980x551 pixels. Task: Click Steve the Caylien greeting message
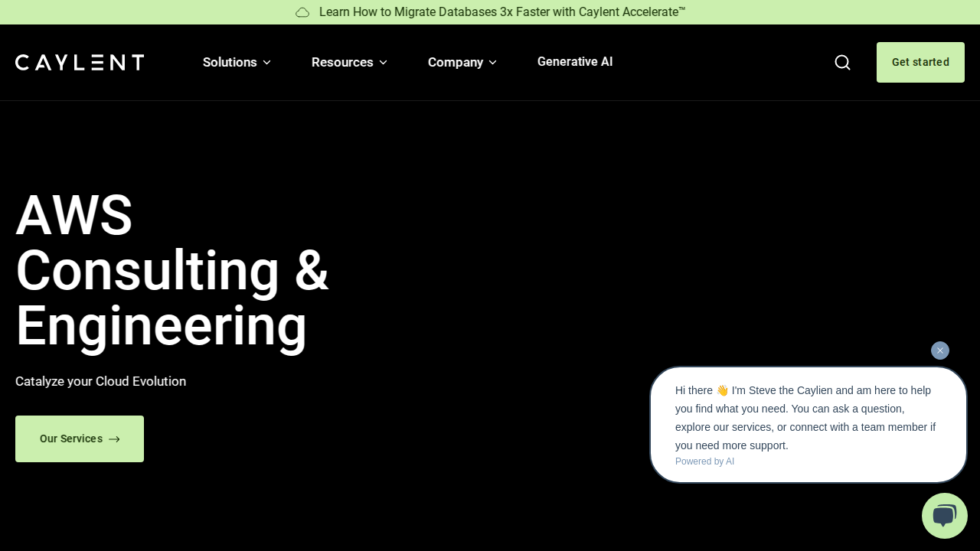pyautogui.click(x=805, y=418)
